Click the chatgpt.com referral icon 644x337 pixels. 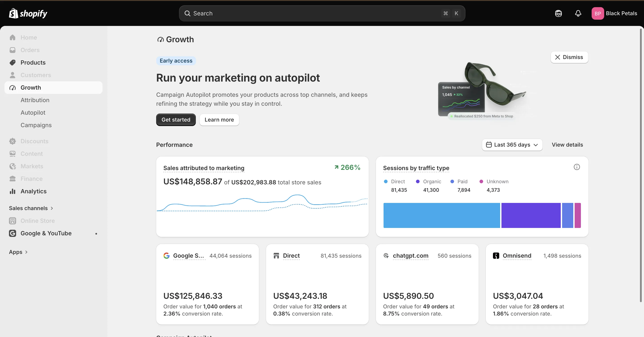pyautogui.click(x=386, y=256)
